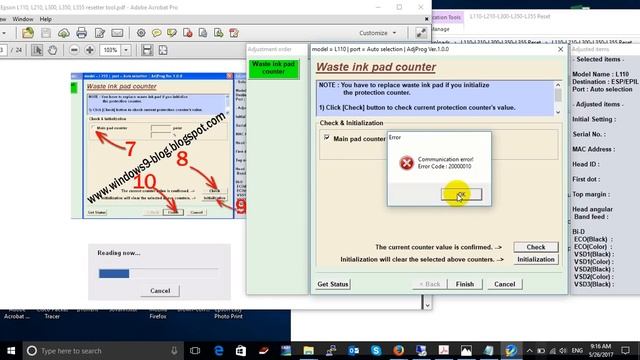Open Acrobat gear settings icon
This screenshot has height=360, width=640.
click(x=141, y=33)
